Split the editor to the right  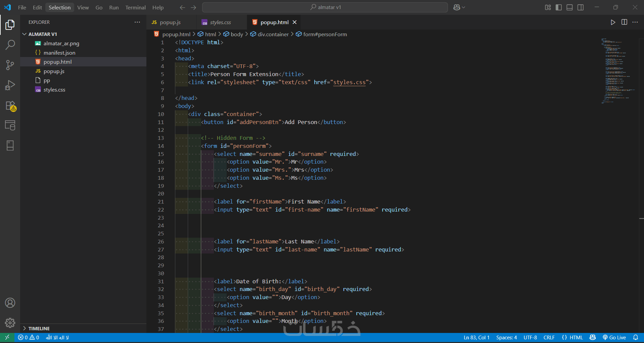coord(624,22)
